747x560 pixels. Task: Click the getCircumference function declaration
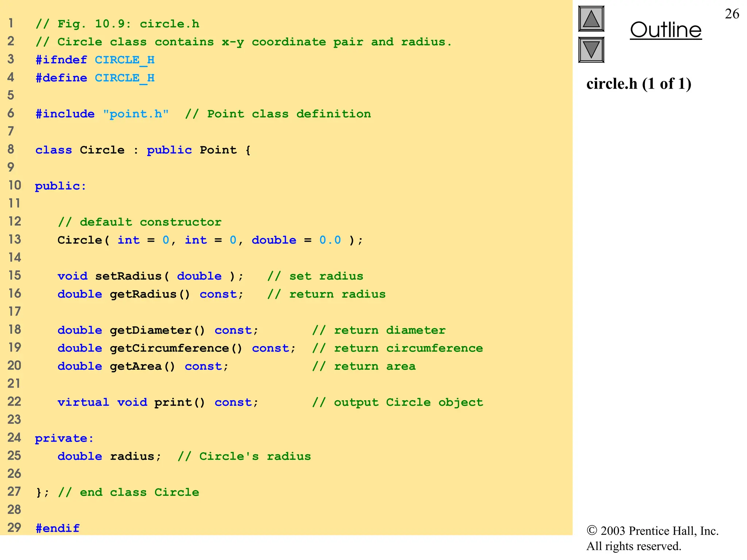[176, 348]
